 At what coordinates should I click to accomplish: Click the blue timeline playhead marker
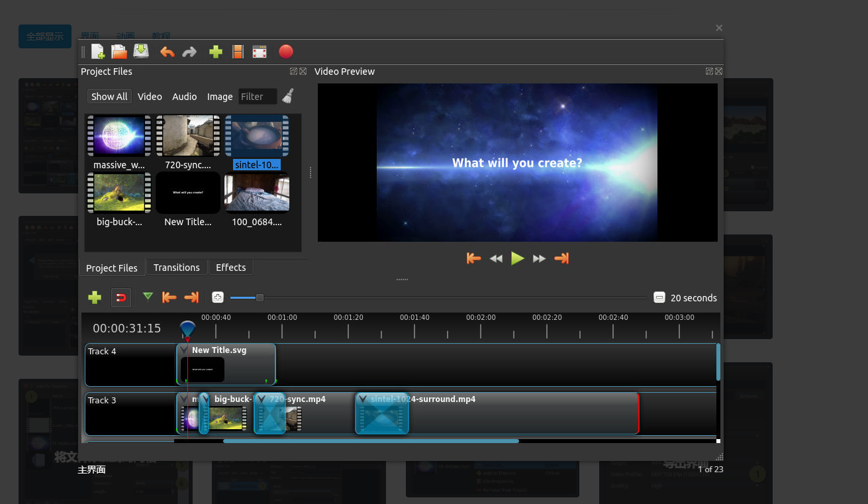click(x=187, y=329)
